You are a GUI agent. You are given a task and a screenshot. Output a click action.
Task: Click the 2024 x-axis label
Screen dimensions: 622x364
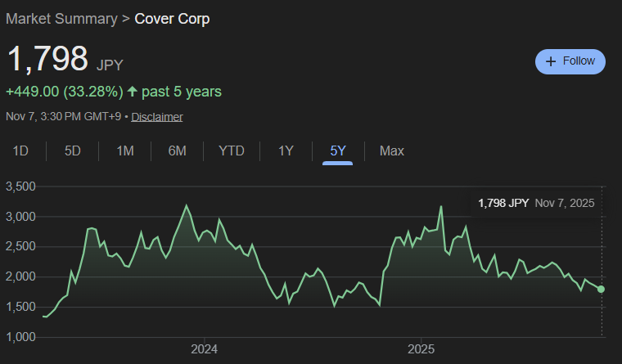(x=204, y=349)
